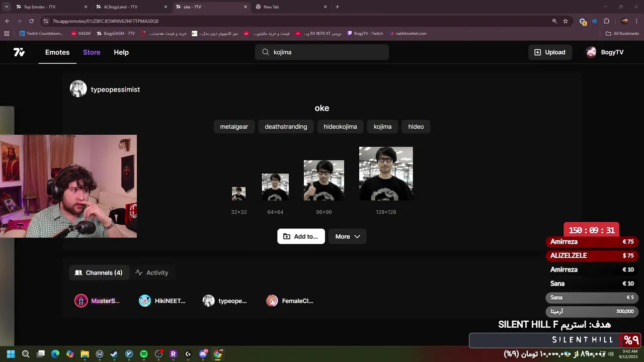
Task: Click the 64×64 emote preview
Action: click(x=275, y=187)
